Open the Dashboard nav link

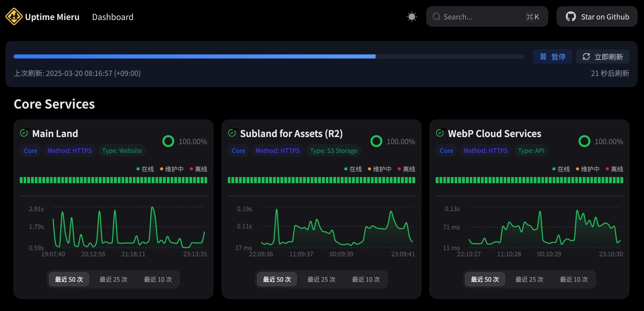113,17
